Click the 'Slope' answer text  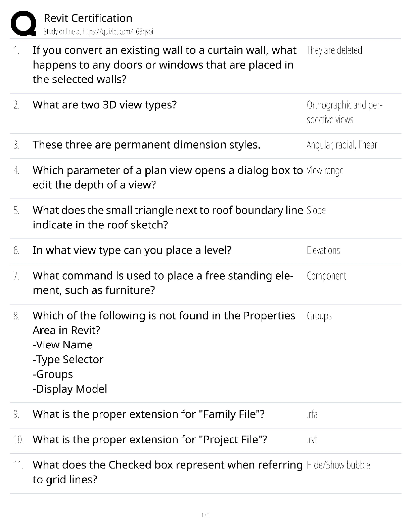[316, 211]
